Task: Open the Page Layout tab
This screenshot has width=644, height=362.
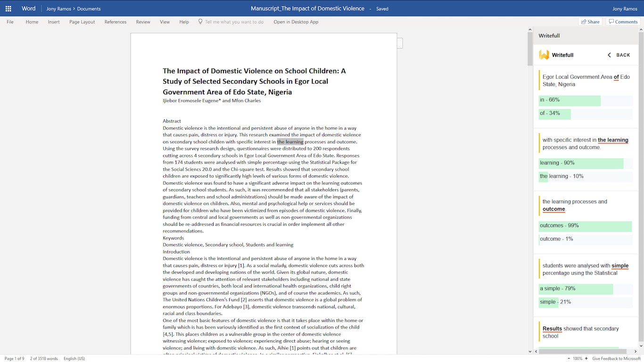Action: point(82,22)
